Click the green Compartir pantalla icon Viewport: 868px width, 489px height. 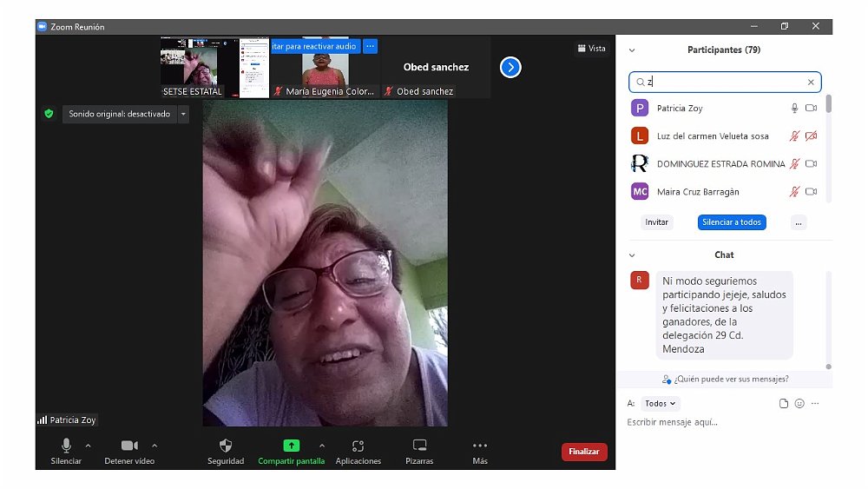coord(291,446)
